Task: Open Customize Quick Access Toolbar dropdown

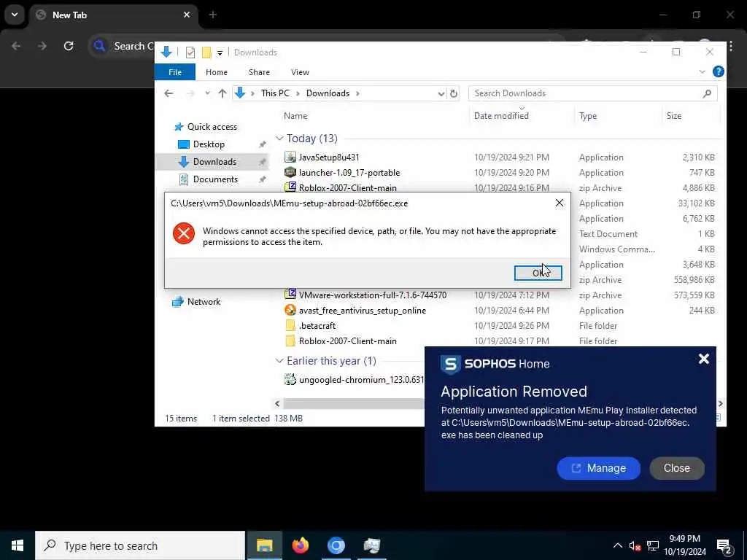Action: click(220, 52)
